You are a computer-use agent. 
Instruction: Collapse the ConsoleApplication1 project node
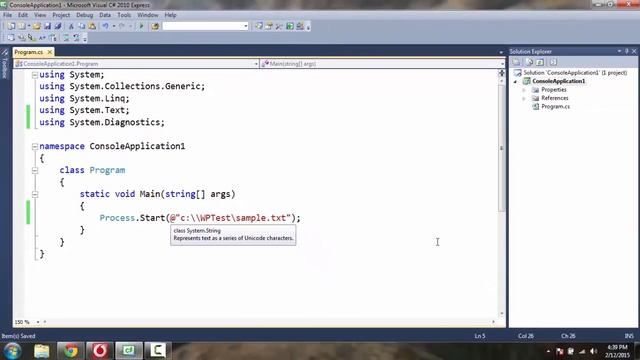coord(516,81)
